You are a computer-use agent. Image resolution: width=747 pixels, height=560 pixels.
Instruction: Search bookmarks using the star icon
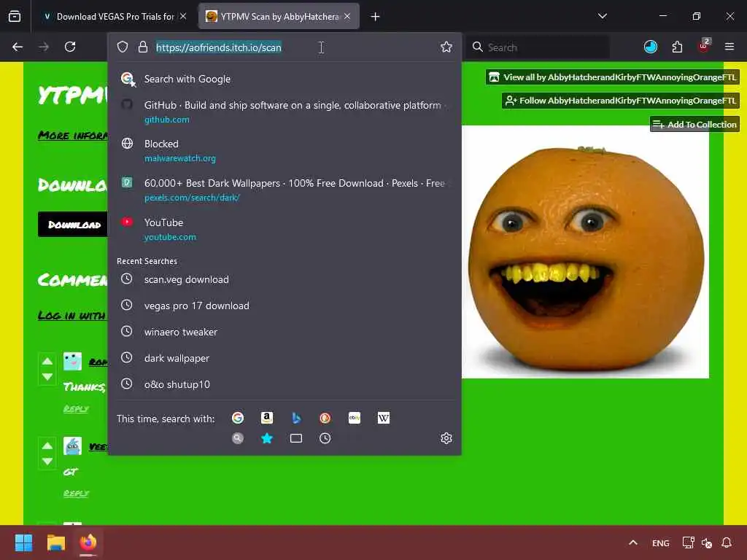pos(267,438)
